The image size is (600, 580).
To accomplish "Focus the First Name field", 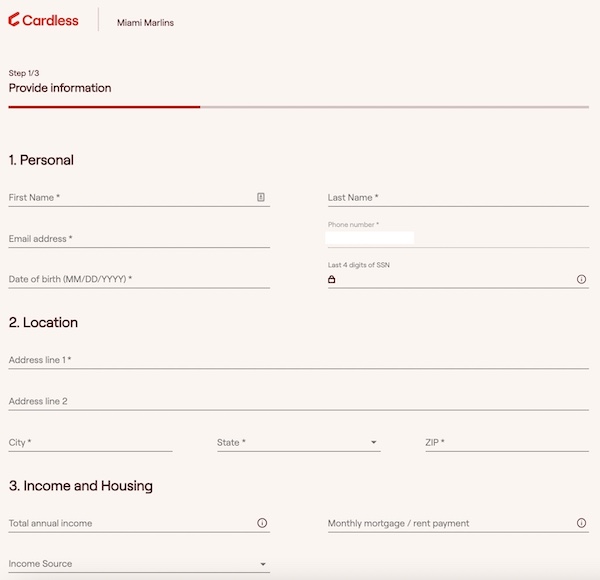I will [139, 197].
